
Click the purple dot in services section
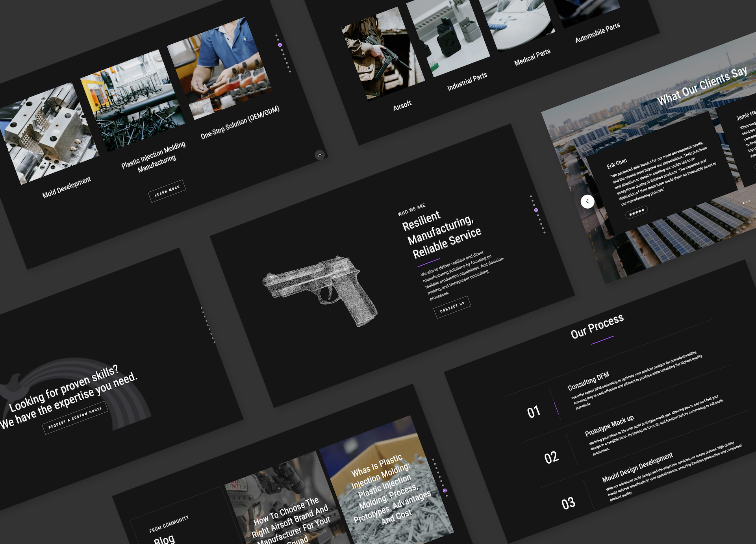(x=280, y=45)
